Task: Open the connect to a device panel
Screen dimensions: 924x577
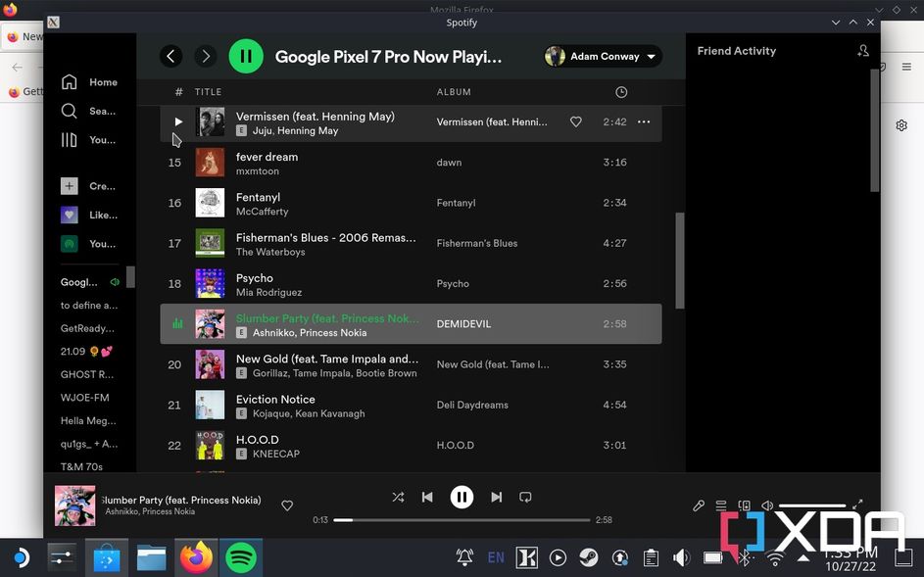Action: 745,505
